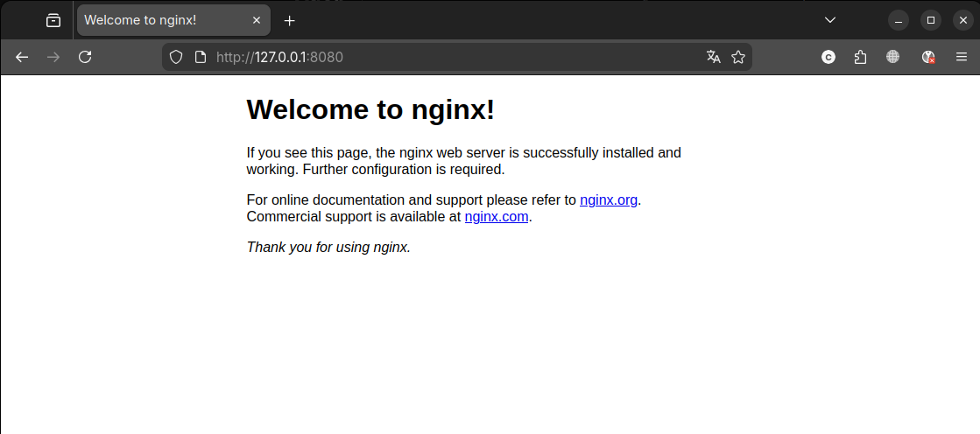Click the extension icon with red badge
Image resolution: width=980 pixels, height=434 pixels.
(928, 57)
